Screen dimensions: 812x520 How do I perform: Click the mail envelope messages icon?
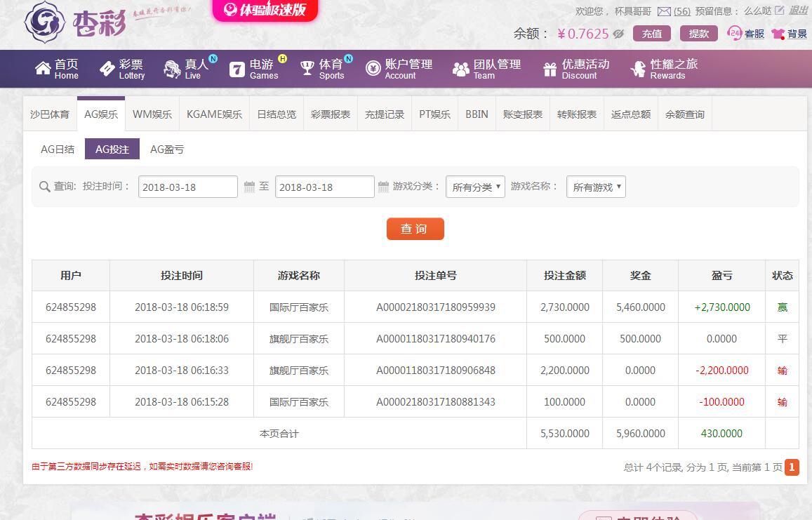click(x=663, y=11)
